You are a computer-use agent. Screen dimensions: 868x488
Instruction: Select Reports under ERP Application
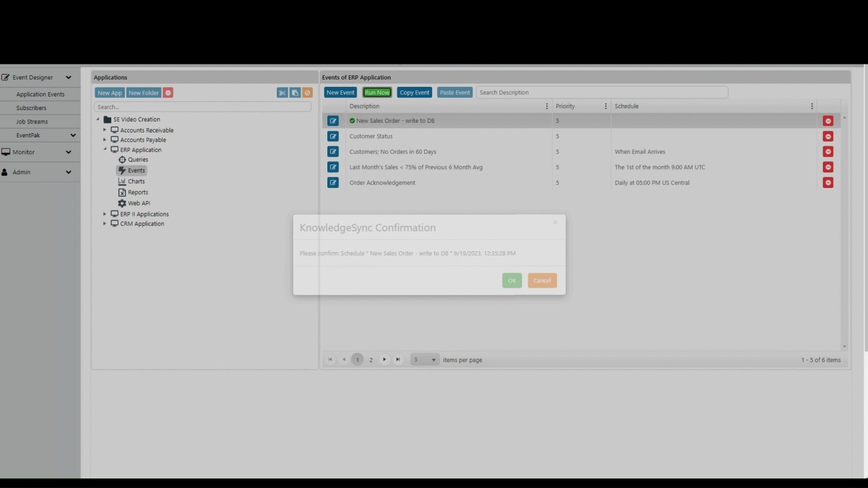pos(133,192)
